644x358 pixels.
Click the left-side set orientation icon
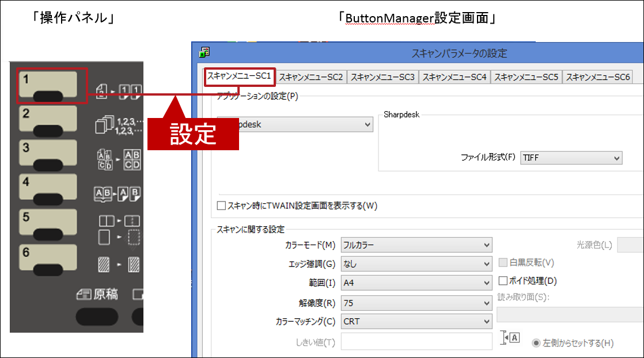tap(510, 338)
